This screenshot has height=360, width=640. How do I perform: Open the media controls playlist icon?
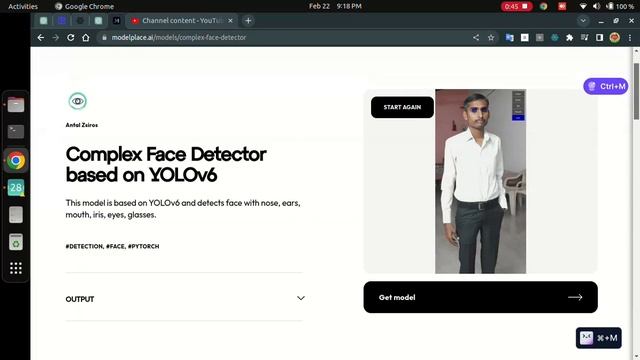pos(584,38)
